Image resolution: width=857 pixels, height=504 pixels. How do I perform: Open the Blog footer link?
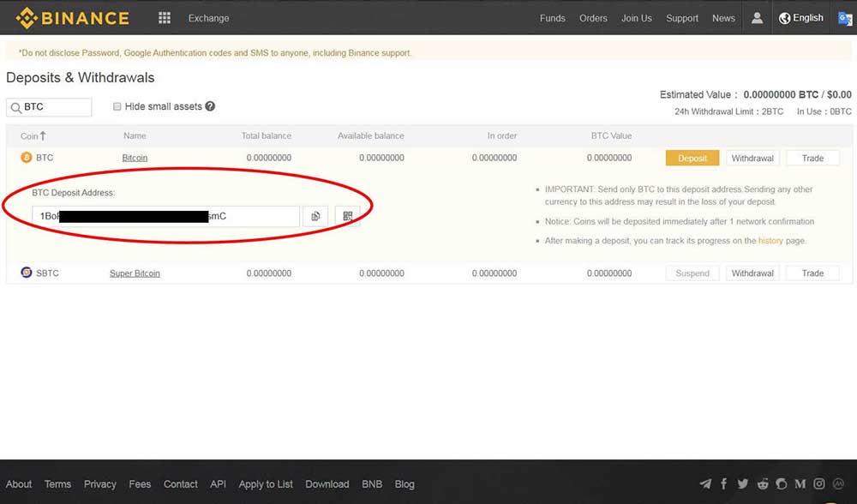click(x=405, y=483)
